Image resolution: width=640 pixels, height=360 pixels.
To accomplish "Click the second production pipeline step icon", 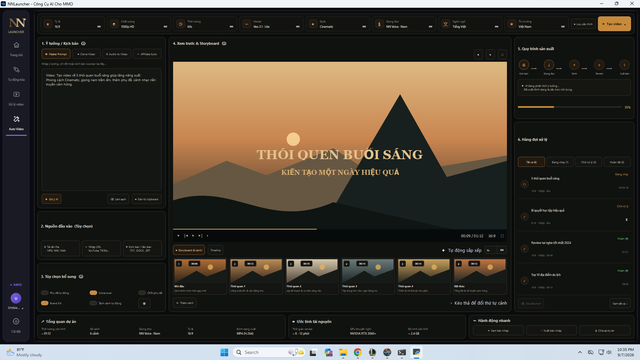I will click(x=549, y=64).
